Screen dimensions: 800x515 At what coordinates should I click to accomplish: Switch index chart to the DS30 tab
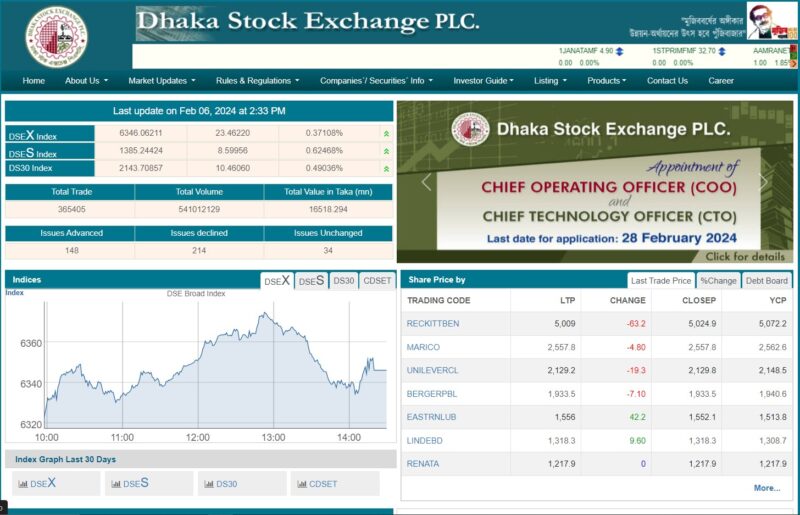coord(343,281)
